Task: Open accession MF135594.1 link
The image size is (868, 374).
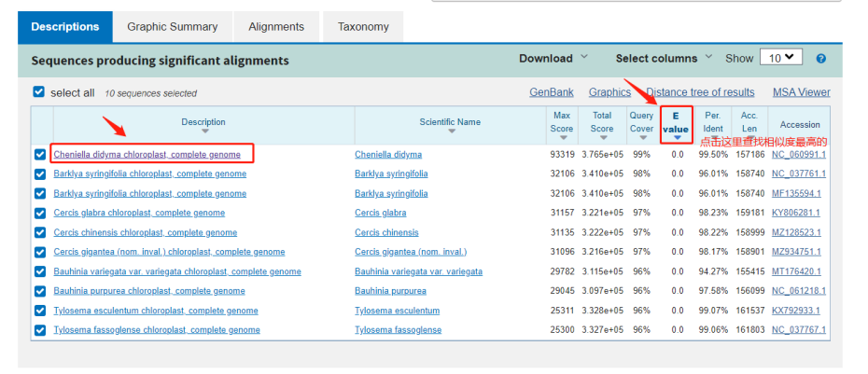Action: (797, 193)
